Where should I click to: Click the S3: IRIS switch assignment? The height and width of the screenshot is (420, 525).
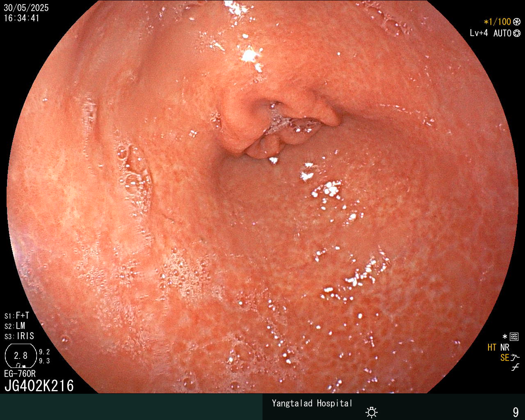[19, 336]
